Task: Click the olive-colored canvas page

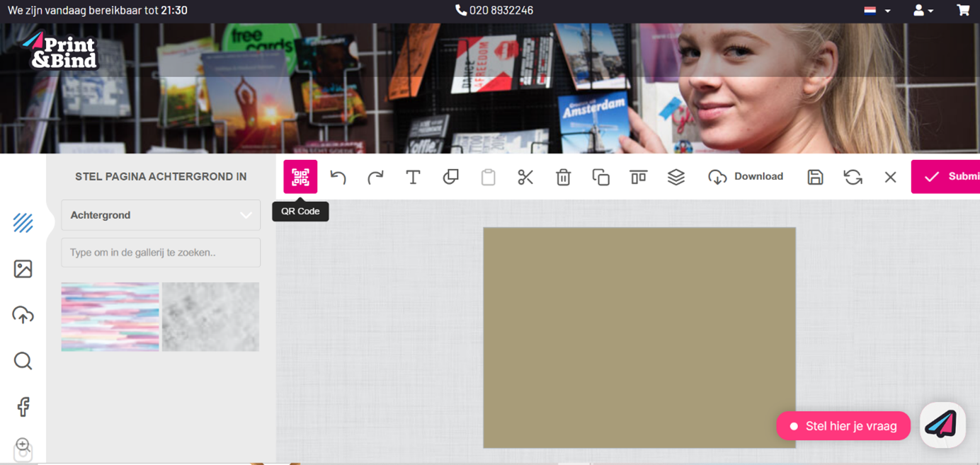Action: point(639,338)
